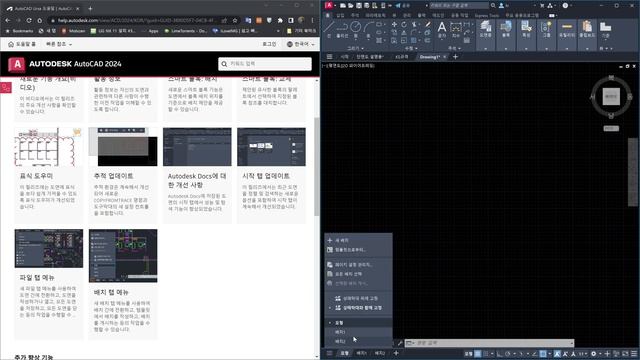
Task: Click the browser reload icon
Action: point(29,20)
